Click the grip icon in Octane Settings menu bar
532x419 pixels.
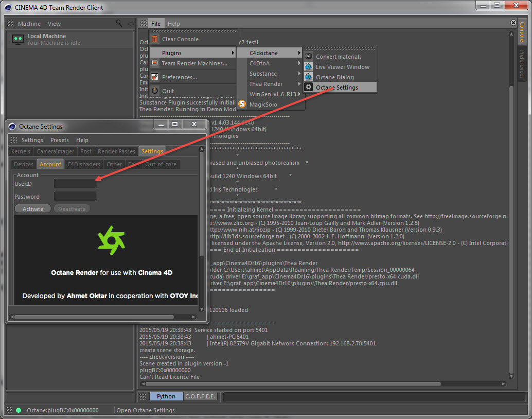(14, 140)
